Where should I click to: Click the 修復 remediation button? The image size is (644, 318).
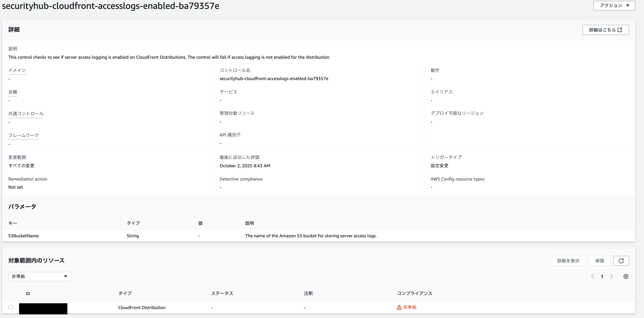coord(599,261)
